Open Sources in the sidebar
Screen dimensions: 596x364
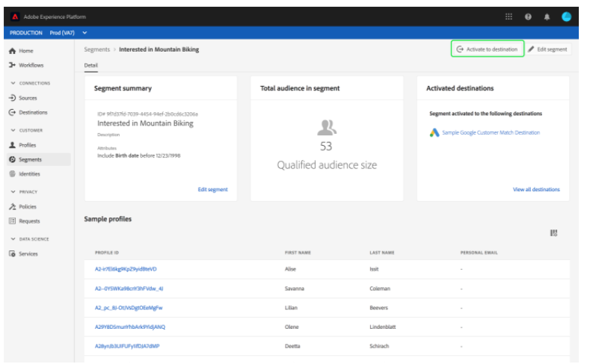(28, 98)
